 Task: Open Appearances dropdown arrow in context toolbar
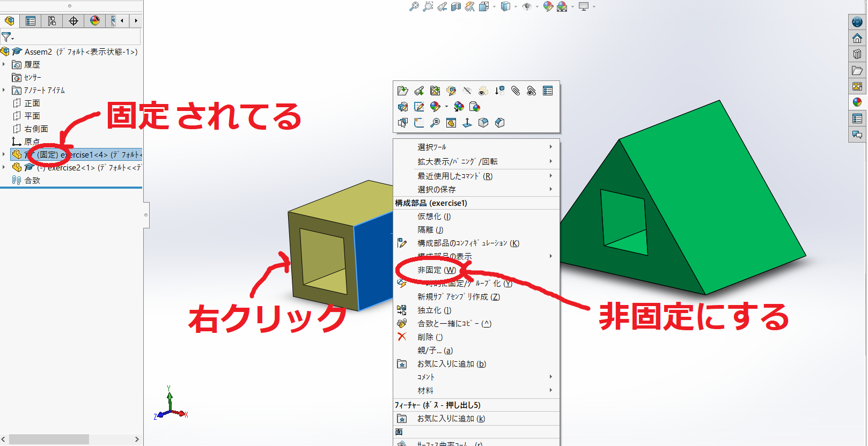(x=446, y=107)
